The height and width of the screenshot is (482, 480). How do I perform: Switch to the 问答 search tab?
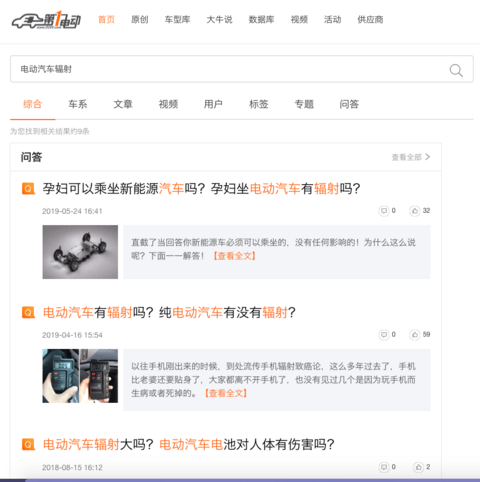pyautogui.click(x=349, y=104)
